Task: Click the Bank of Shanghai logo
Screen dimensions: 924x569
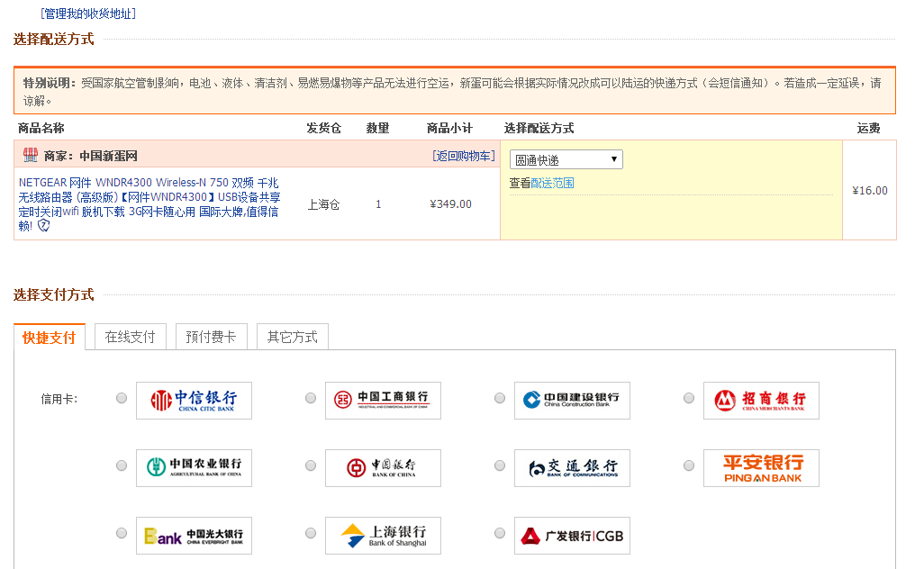Action: pos(383,535)
